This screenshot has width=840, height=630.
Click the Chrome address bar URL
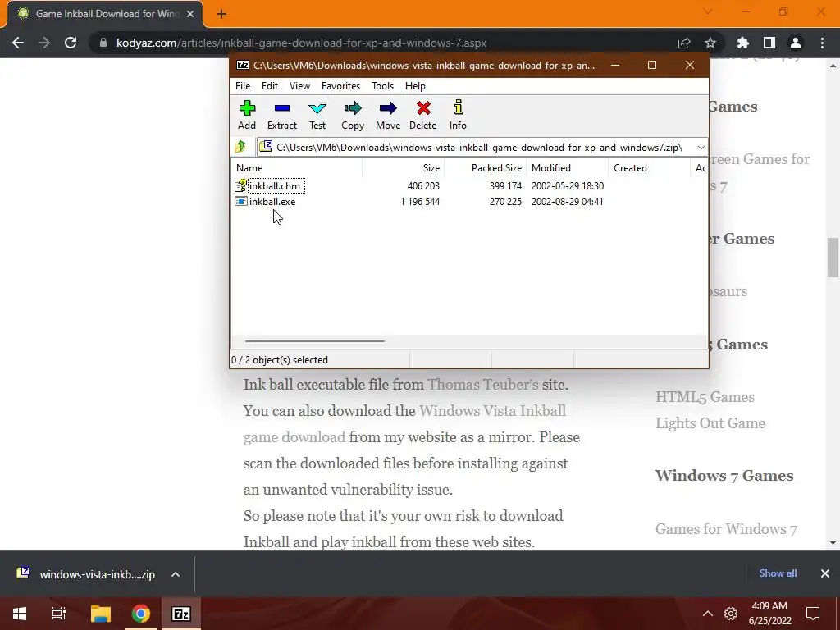point(301,43)
